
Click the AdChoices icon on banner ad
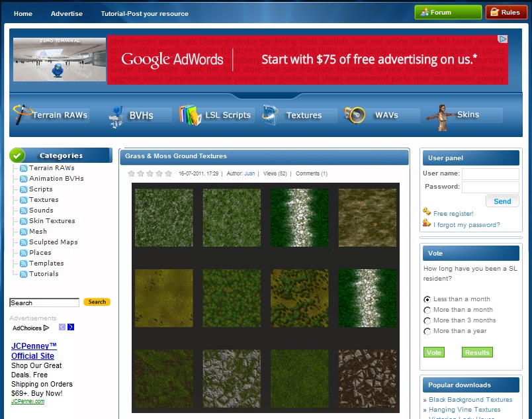(503, 39)
